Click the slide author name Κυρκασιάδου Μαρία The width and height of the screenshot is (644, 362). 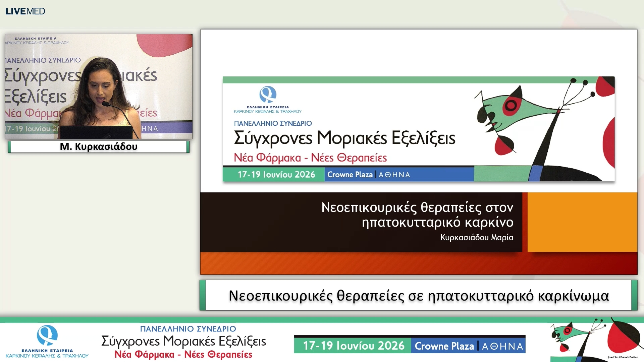click(x=477, y=237)
